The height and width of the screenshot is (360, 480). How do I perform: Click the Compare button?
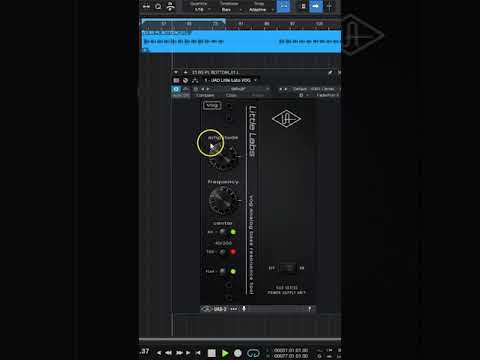tap(205, 95)
